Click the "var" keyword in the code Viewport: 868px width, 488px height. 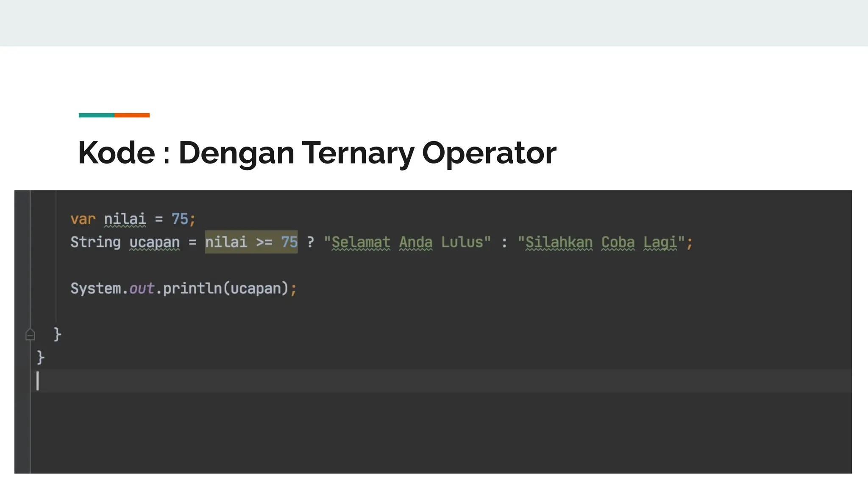pos(83,219)
